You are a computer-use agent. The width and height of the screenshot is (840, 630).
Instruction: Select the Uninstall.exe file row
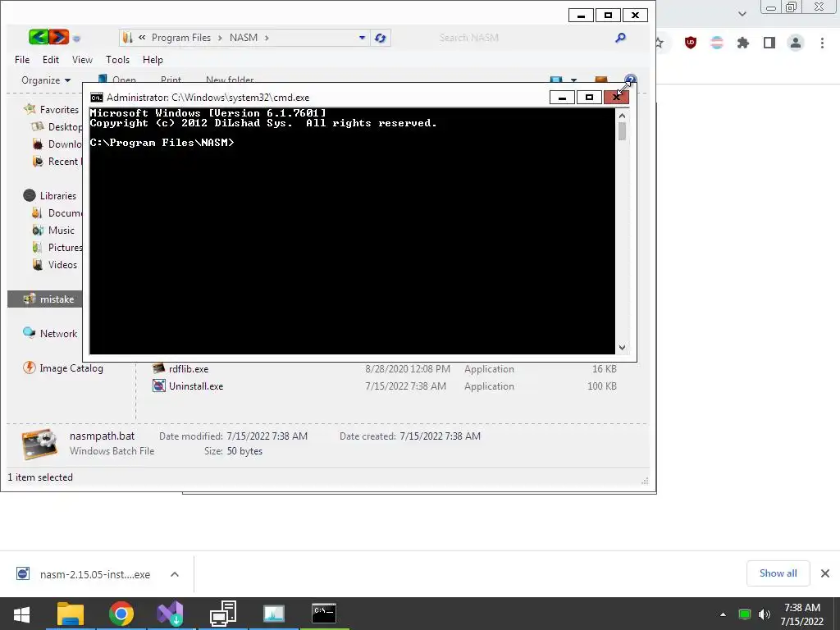[x=385, y=386]
